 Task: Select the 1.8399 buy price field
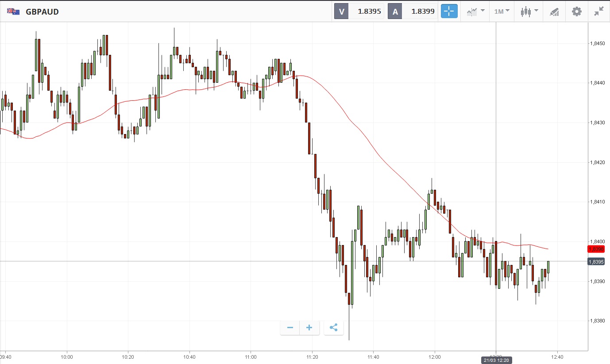[420, 11]
